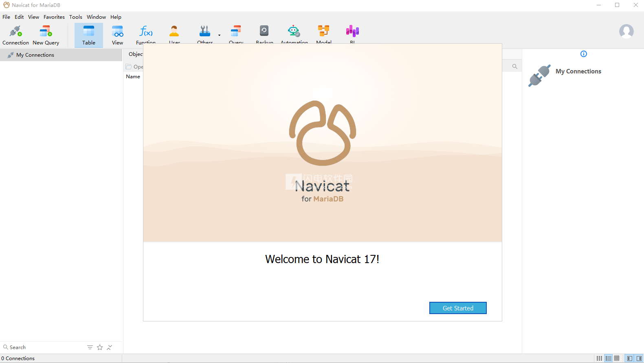
Task: Click the Connection toolbar icon
Action: tap(15, 35)
